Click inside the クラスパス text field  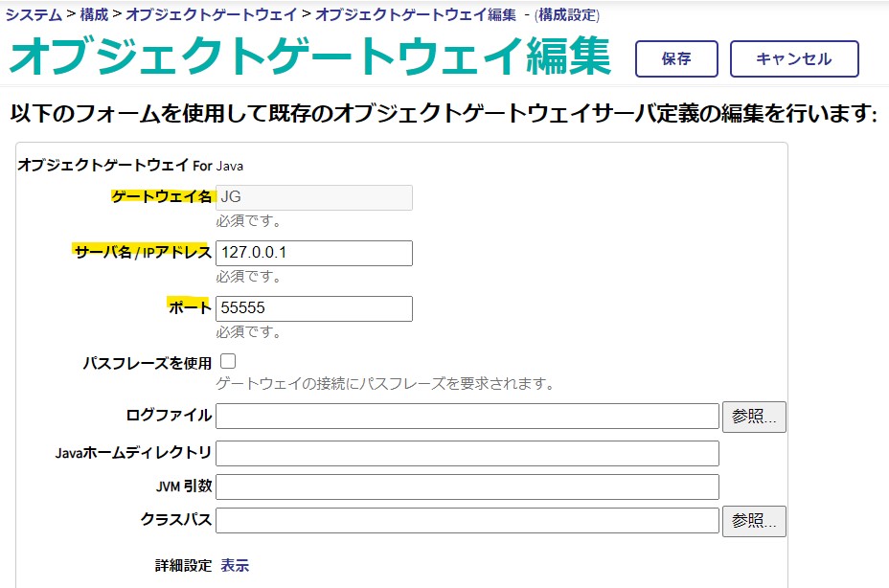point(467,521)
